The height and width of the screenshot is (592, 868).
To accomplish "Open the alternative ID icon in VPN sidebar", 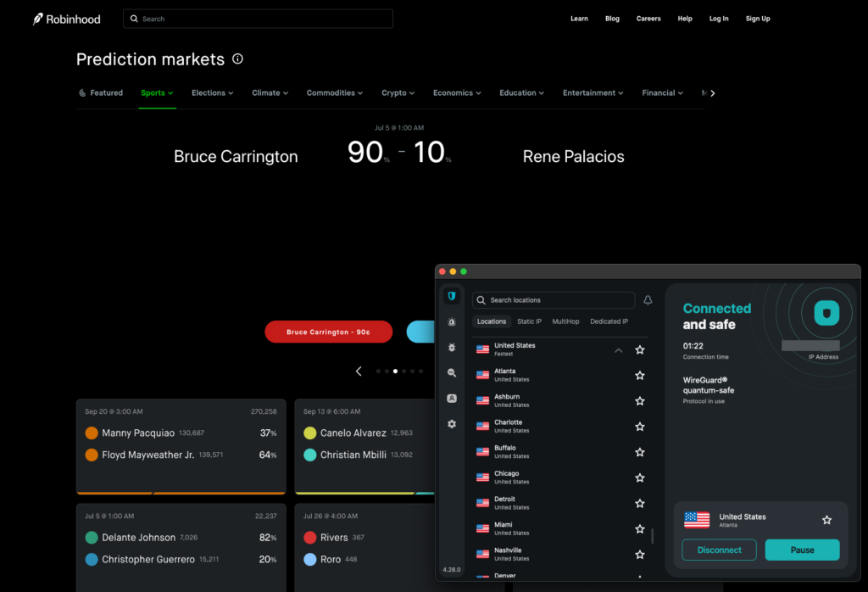I will tap(452, 398).
